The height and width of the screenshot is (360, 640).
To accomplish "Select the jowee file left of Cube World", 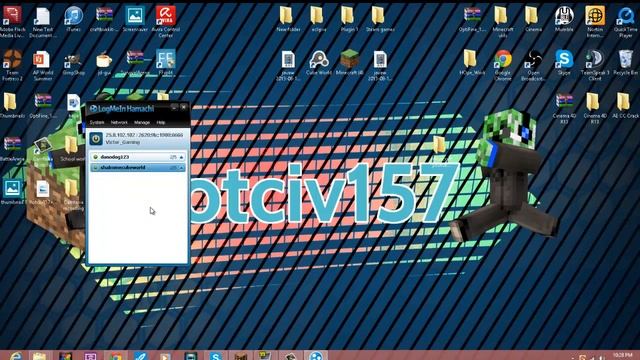I will (x=288, y=65).
